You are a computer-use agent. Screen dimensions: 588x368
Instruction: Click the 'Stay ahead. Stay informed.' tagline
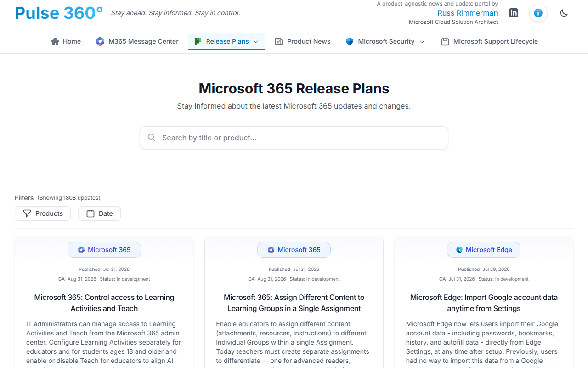coord(175,13)
